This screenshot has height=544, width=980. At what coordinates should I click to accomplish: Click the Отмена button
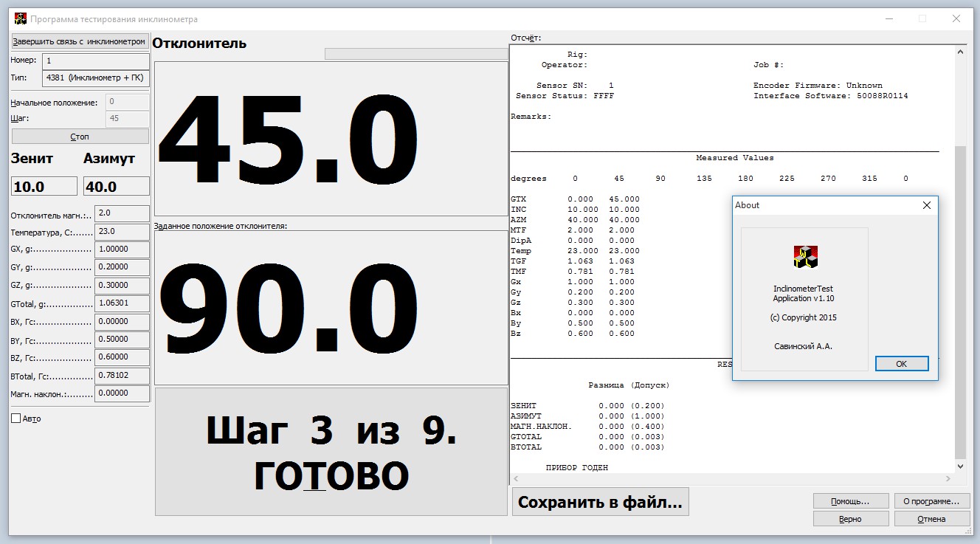[931, 519]
